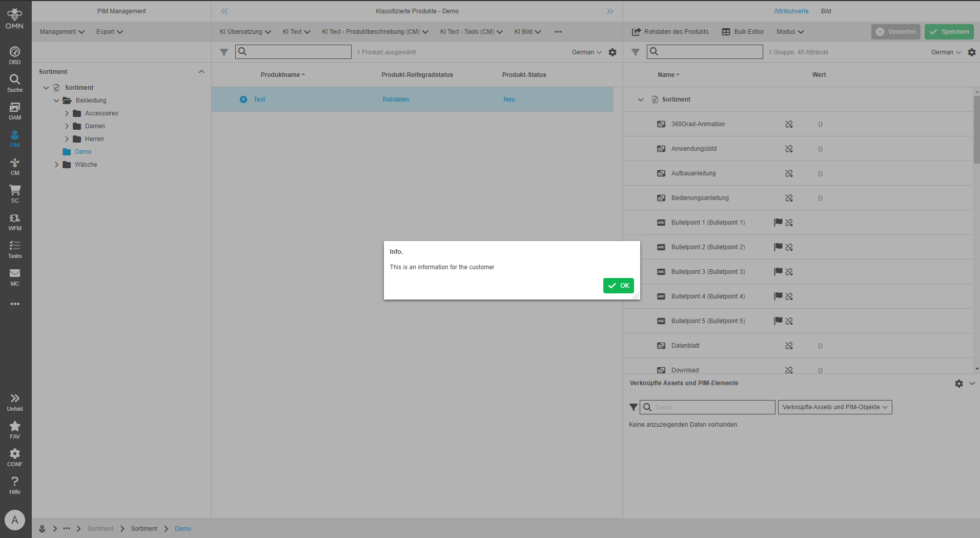Open the DAM module in the sidebar

15,109
